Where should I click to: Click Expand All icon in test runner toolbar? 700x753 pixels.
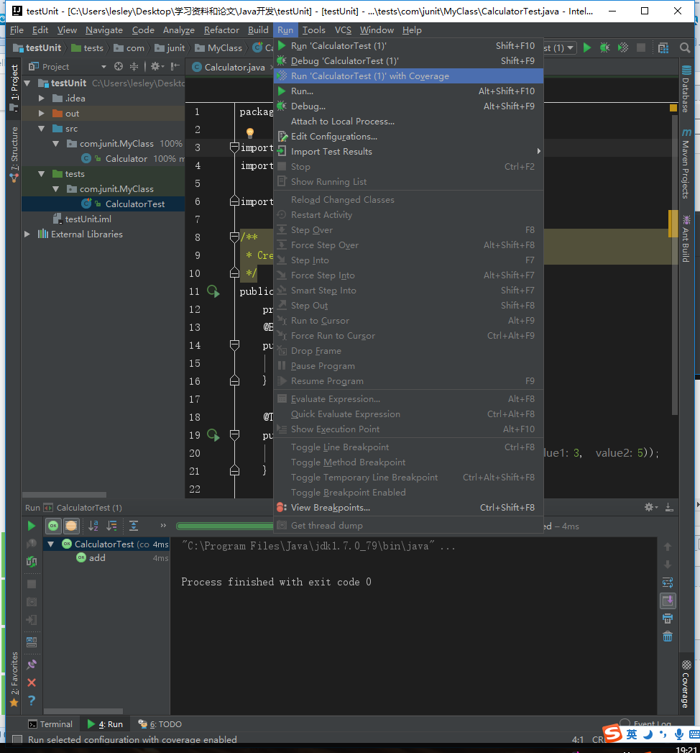click(x=134, y=526)
